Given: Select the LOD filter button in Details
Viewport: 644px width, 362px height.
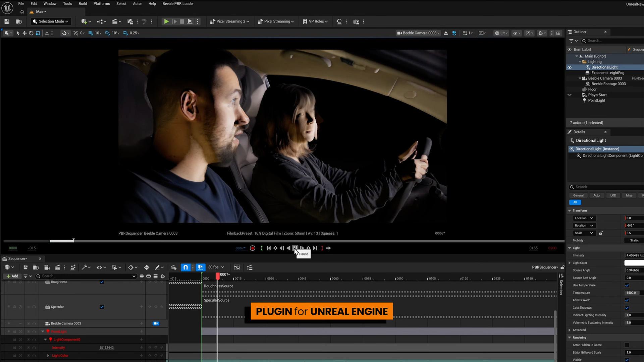Looking at the screenshot, I should 613,195.
